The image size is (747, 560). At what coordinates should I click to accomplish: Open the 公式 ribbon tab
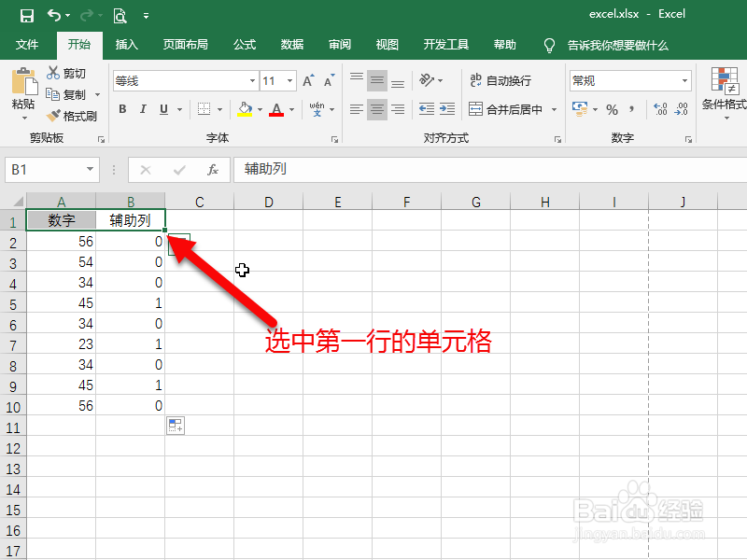pos(245,44)
